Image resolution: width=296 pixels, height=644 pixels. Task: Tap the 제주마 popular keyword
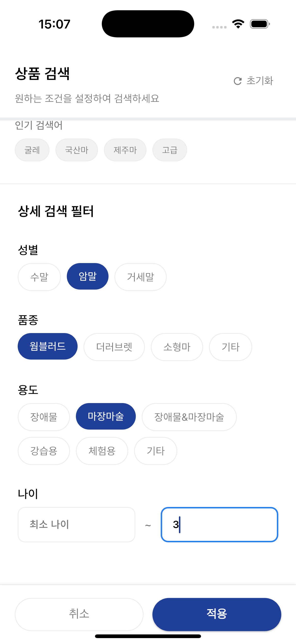pos(125,150)
